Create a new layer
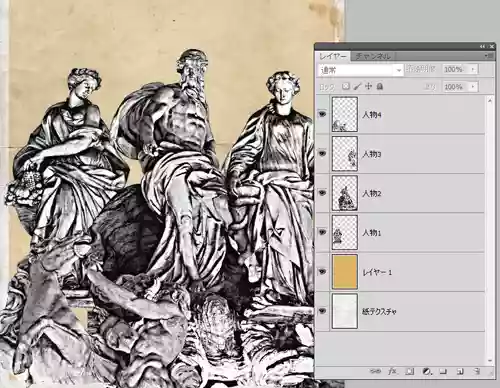 pos(460,371)
